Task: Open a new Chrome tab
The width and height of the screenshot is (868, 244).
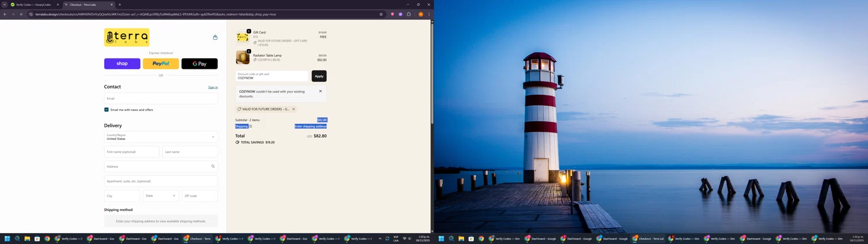Action: [x=120, y=5]
